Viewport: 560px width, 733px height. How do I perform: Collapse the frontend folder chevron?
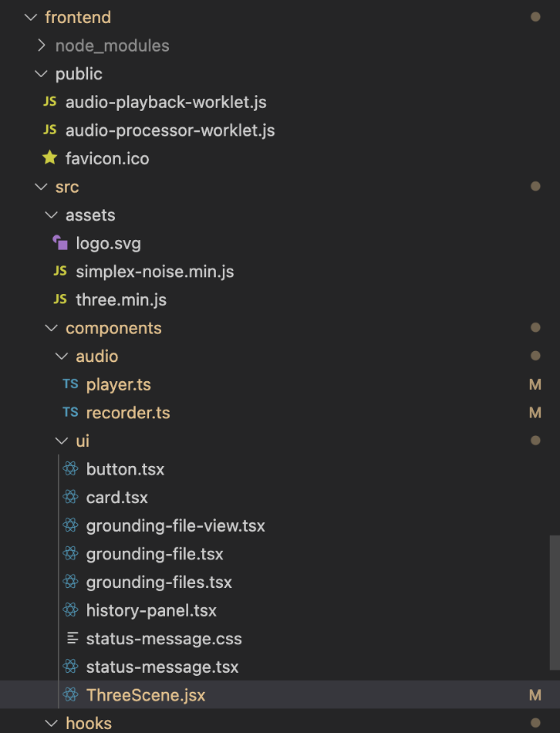point(31,17)
